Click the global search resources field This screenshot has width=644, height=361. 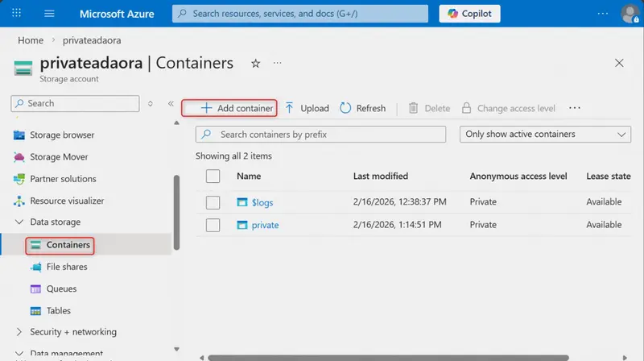[x=299, y=14]
